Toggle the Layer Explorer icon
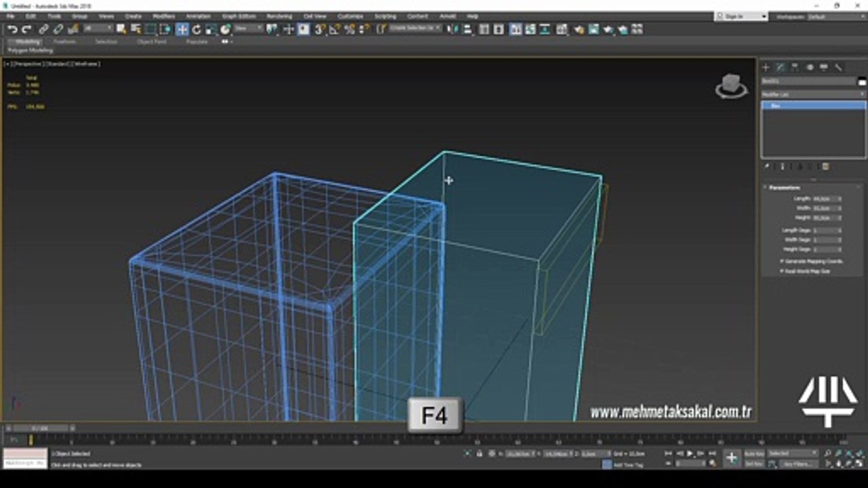Image resolution: width=868 pixels, height=488 pixels. 498,29
